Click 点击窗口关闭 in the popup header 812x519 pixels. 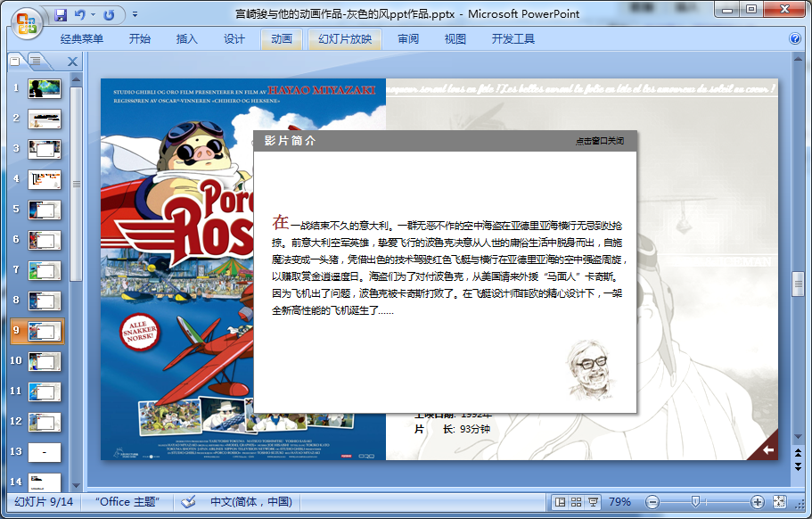coord(600,141)
